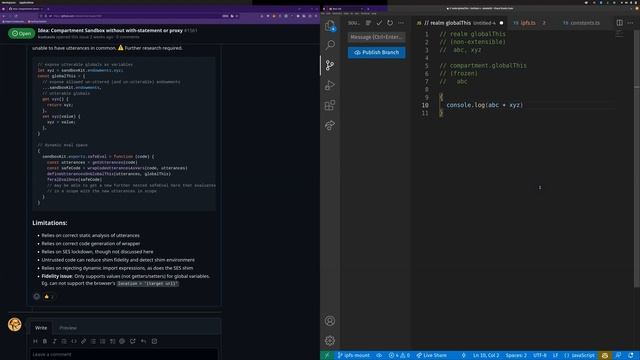Click the numbered list icon in comment toolbar
Image resolution: width=640 pixels, height=360 pixels.
[x=102, y=341]
